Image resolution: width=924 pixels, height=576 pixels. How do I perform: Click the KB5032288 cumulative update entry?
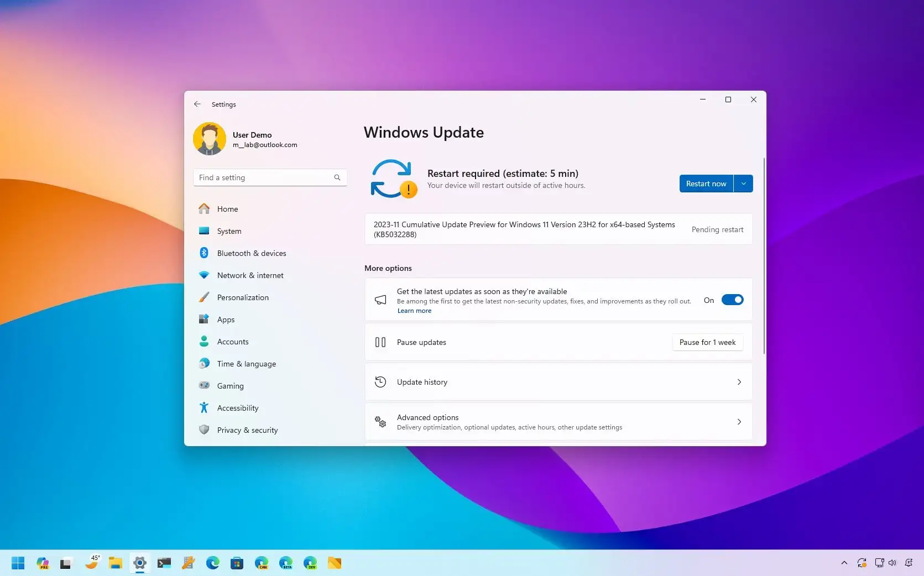(558, 229)
